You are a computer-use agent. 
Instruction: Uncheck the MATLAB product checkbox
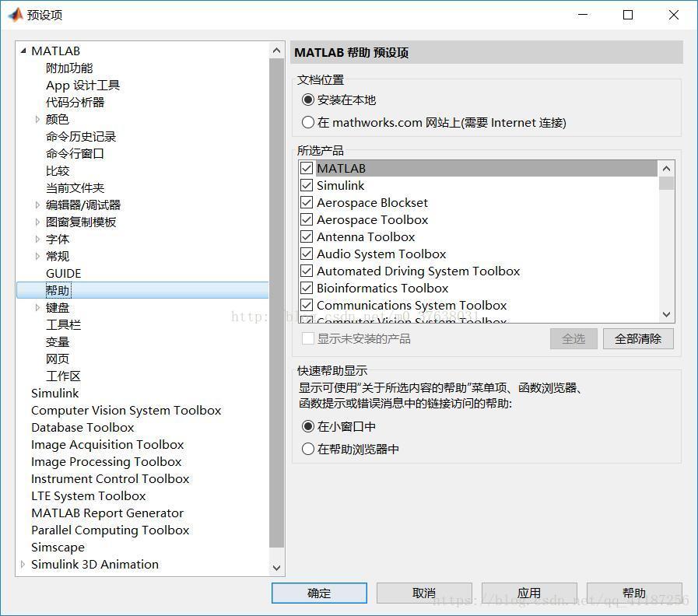[307, 168]
